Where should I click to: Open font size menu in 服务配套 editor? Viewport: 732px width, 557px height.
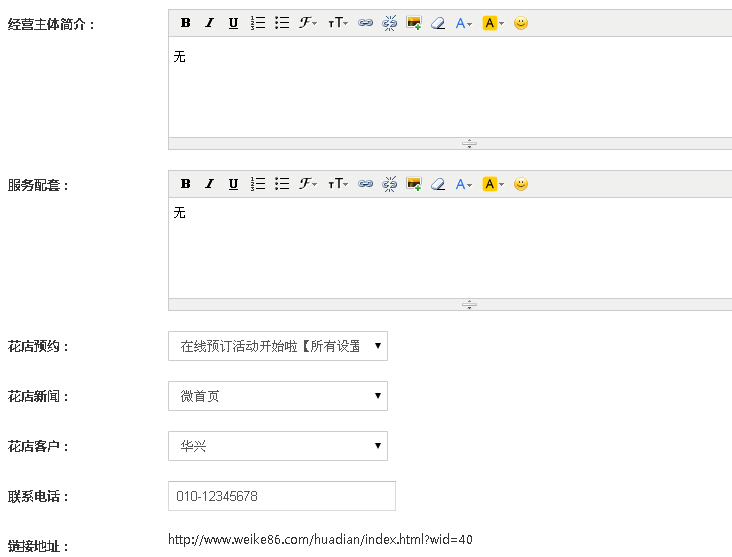pos(338,184)
